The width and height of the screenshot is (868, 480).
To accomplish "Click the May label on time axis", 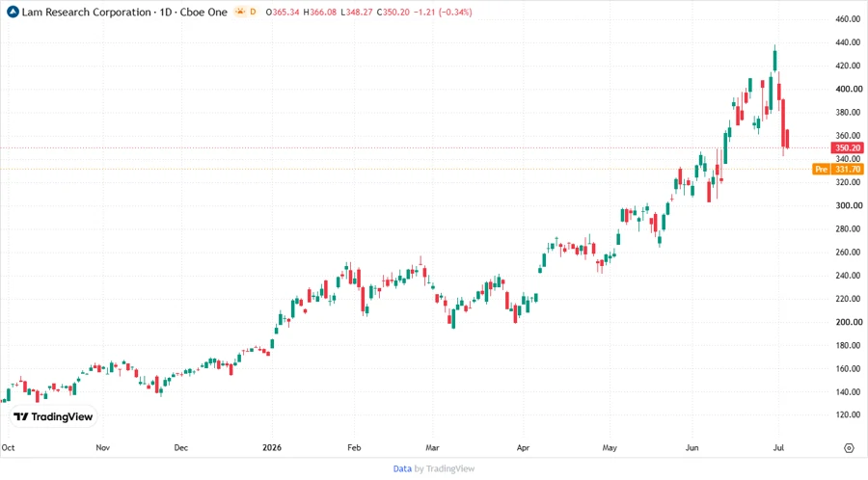I will (x=610, y=447).
